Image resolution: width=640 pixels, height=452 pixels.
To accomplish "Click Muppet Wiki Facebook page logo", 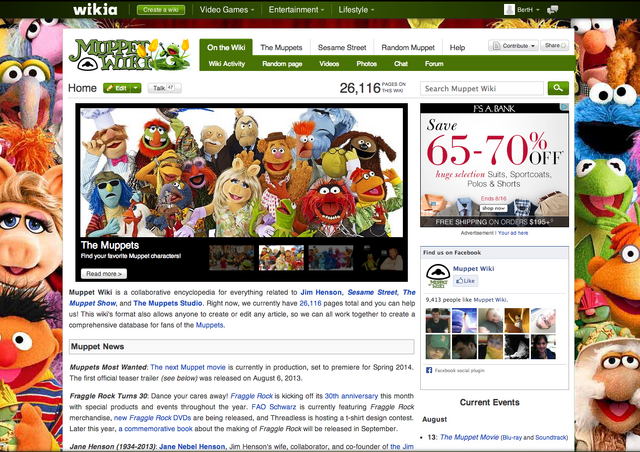I will coord(438,276).
